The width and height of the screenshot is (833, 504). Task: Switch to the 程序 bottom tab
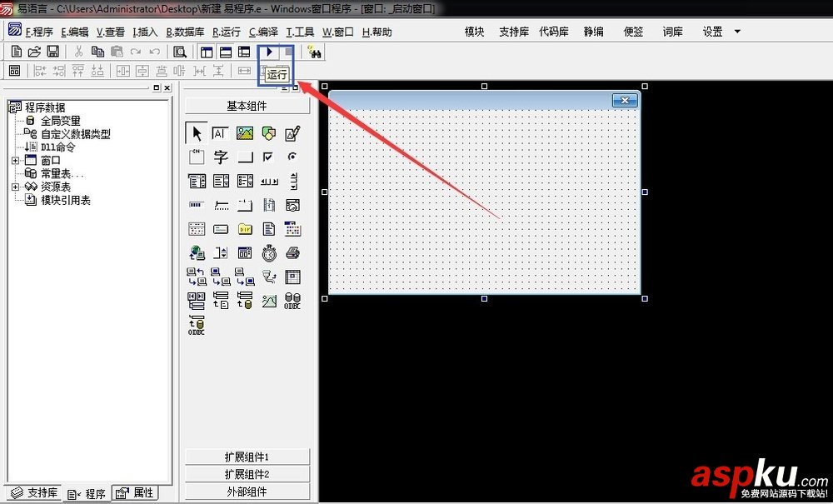coord(87,494)
